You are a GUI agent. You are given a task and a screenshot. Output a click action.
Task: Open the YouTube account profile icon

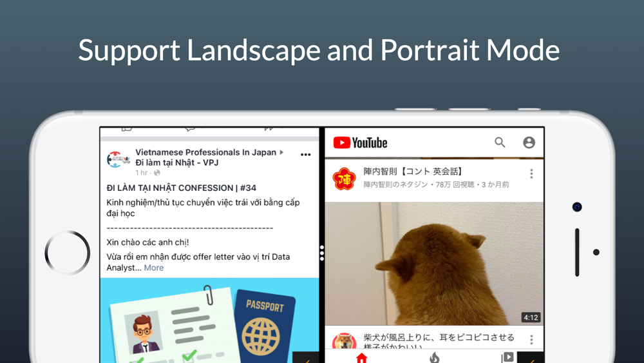(x=529, y=142)
